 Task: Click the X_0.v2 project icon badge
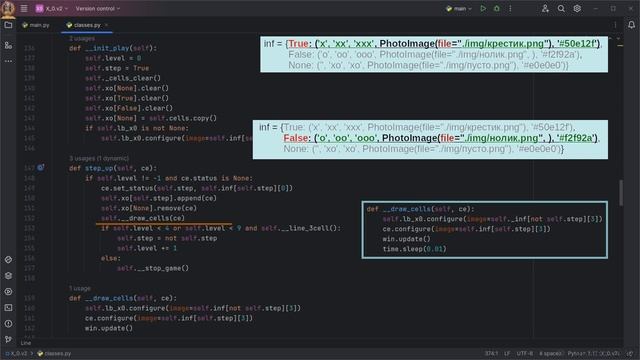coord(39,9)
